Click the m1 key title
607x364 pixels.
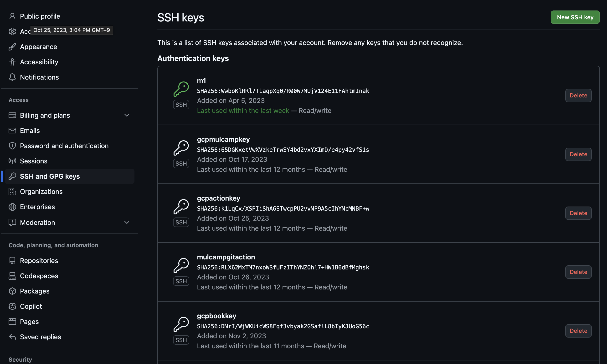(201, 81)
